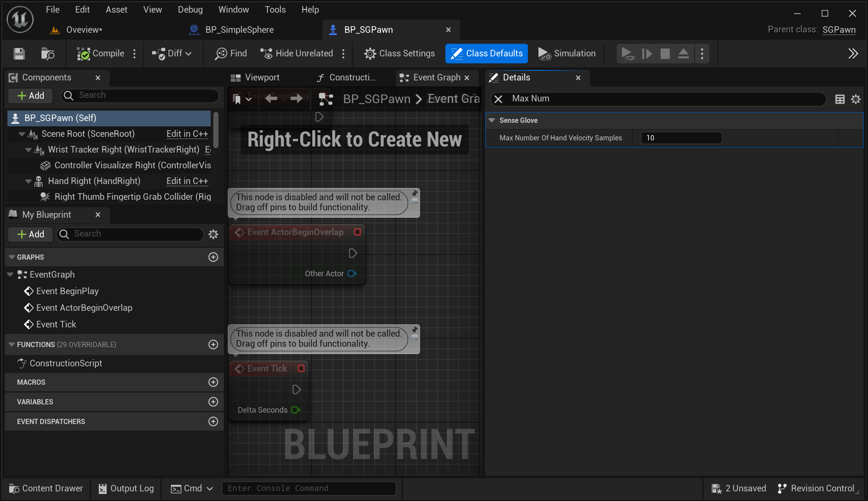Open My Blueprint settings gear
The width and height of the screenshot is (868, 501).
pyautogui.click(x=213, y=234)
